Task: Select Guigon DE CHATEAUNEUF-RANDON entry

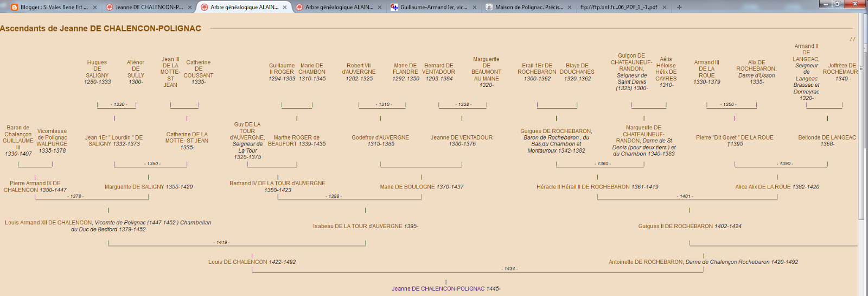Action: click(631, 72)
